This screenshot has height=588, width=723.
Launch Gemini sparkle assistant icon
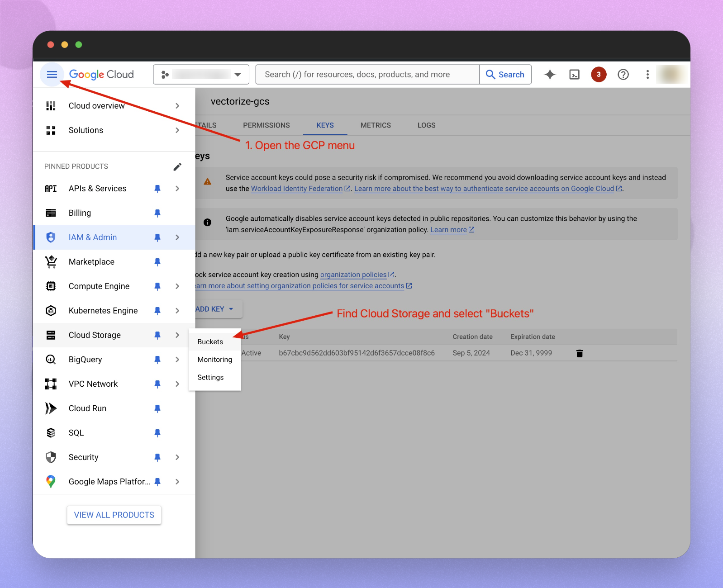[550, 75]
